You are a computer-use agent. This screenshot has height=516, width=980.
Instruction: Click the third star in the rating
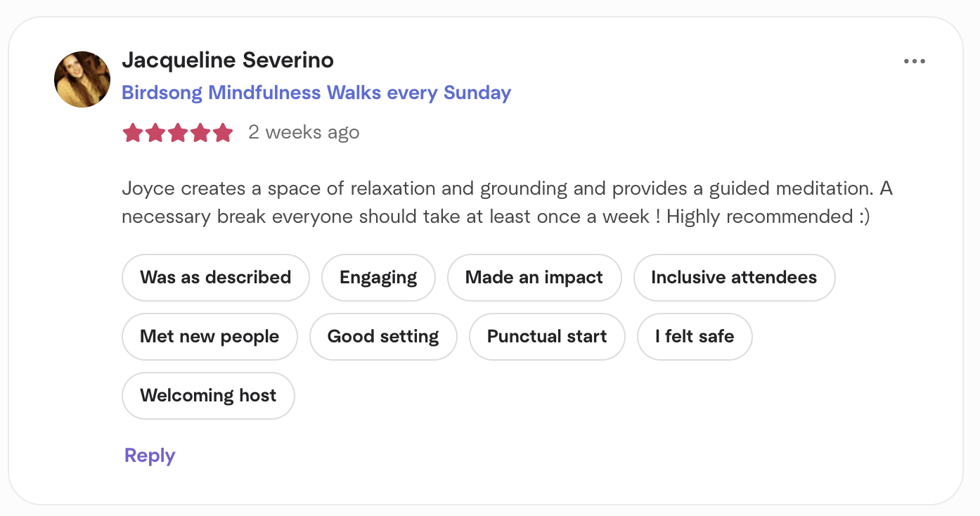[178, 132]
